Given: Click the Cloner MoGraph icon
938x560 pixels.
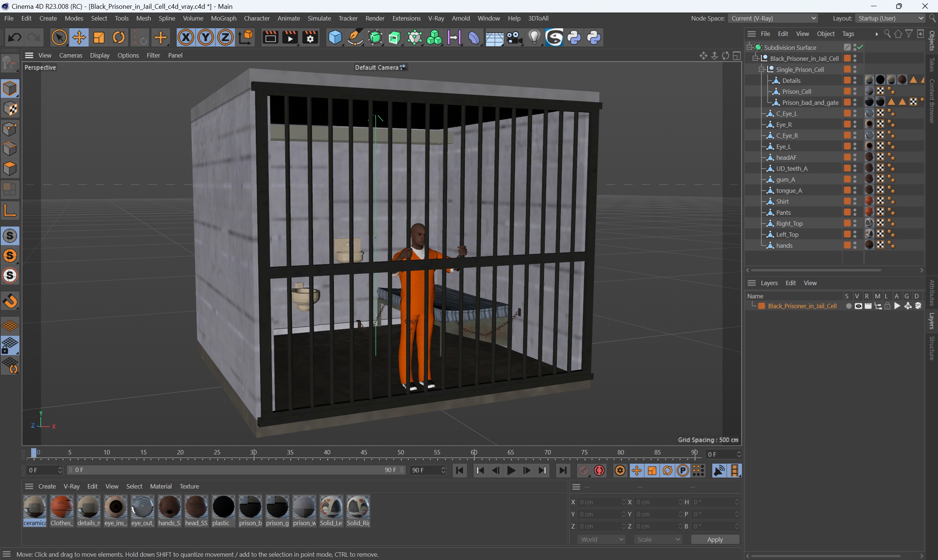Looking at the screenshot, I should click(x=415, y=37).
